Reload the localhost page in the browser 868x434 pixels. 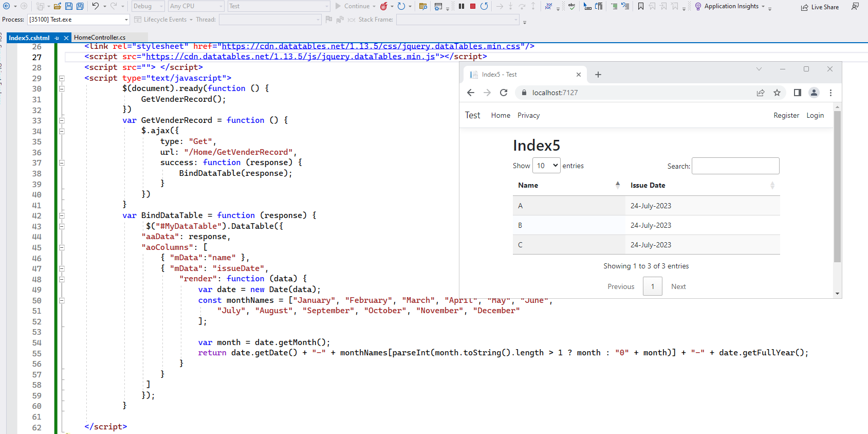pos(504,93)
